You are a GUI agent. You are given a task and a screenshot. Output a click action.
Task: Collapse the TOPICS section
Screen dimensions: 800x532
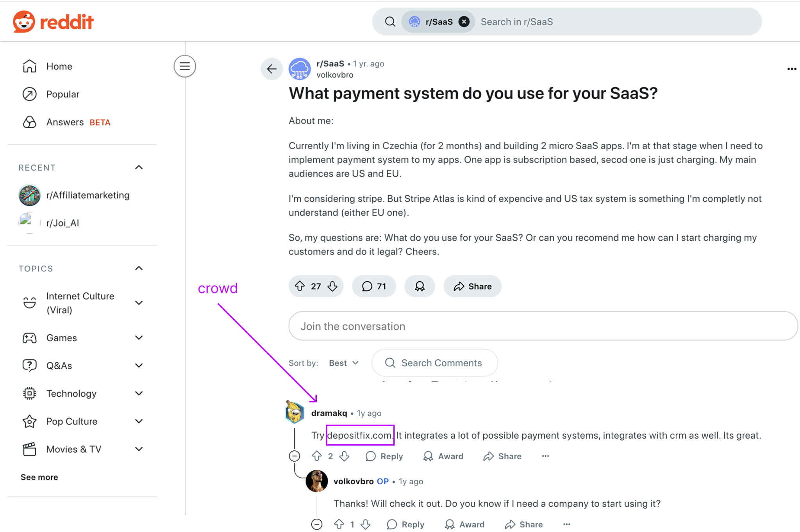(x=139, y=269)
